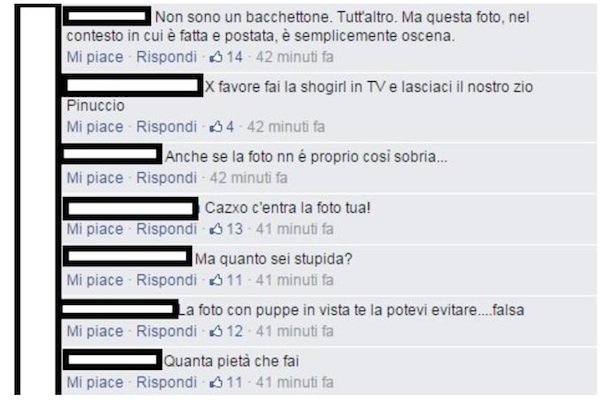
Task: Click Rispondi under 'Cazxo c'entra la foto tua!'
Action: click(x=166, y=229)
